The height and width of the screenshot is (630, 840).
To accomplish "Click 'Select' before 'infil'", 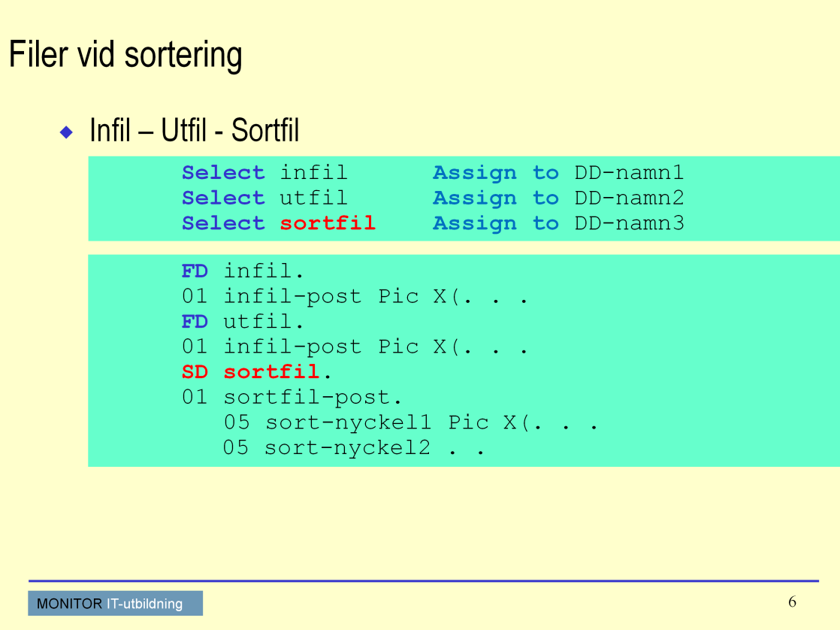I will 223,173.
